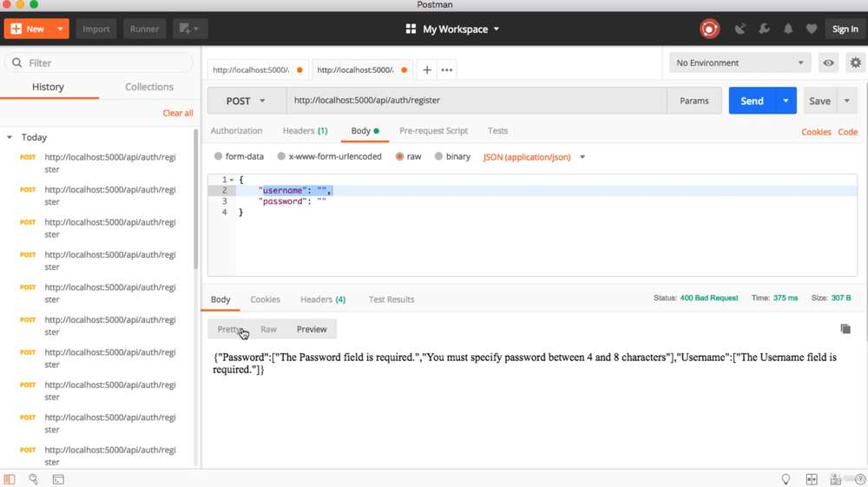868x487 pixels.
Task: Select the binary body option
Action: [439, 157]
